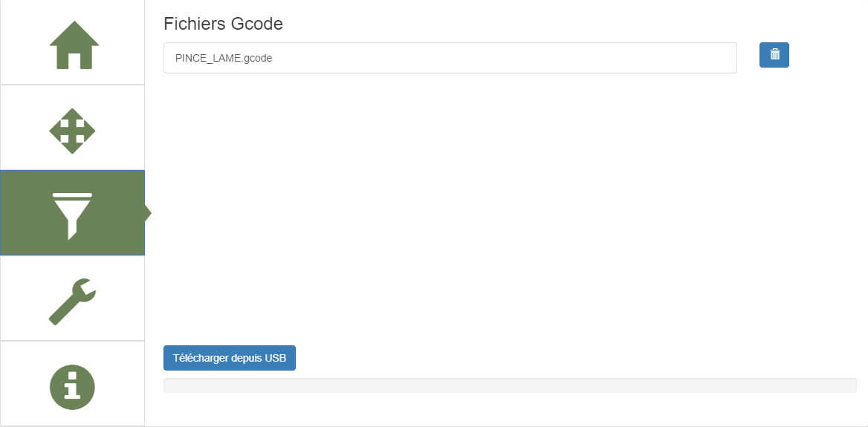Import Gcode files from USB drive
Screen dimensions: 868x427
pyautogui.click(x=230, y=358)
